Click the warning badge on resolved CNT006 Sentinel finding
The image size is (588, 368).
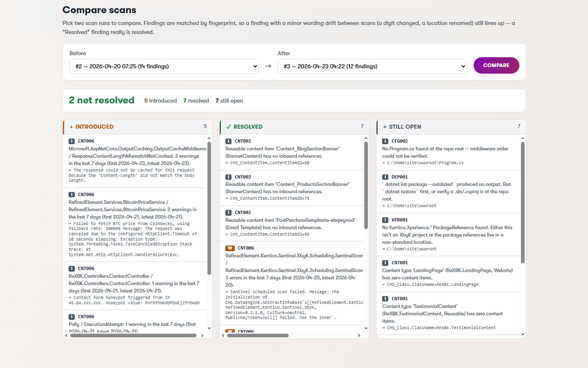click(x=230, y=248)
